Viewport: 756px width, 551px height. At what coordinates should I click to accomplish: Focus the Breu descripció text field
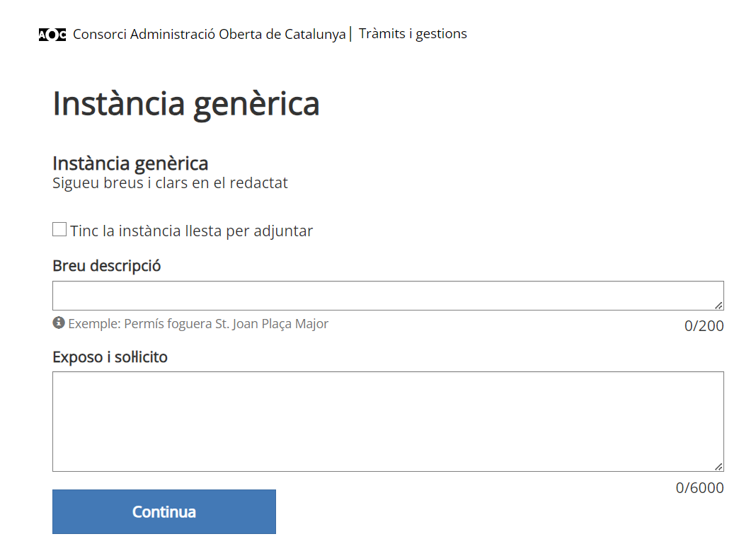coord(388,296)
